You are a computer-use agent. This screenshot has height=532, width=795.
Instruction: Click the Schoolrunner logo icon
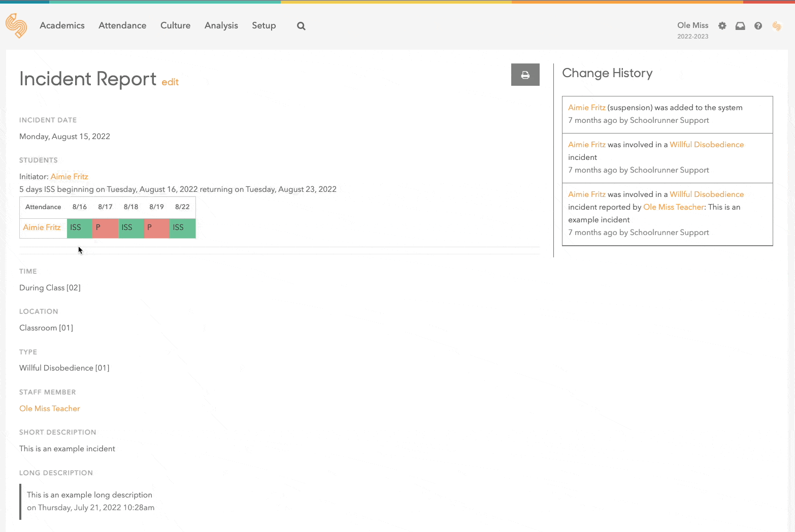[16, 26]
